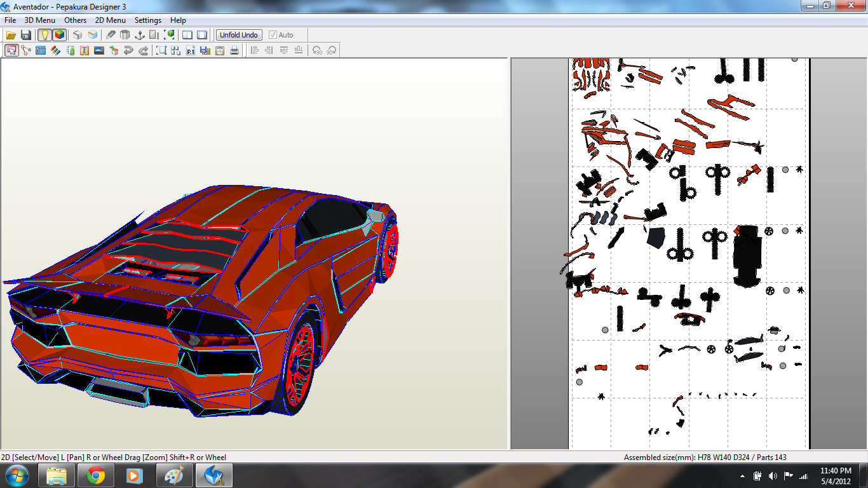
Task: Click the Unfold Undo button
Action: 239,35
